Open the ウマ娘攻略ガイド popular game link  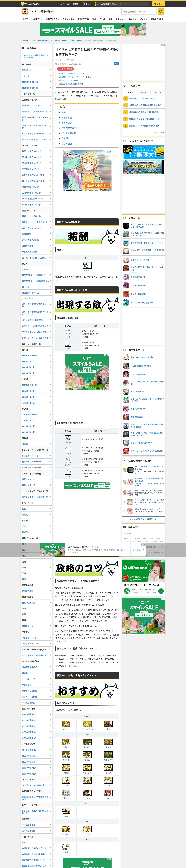click(x=138, y=277)
